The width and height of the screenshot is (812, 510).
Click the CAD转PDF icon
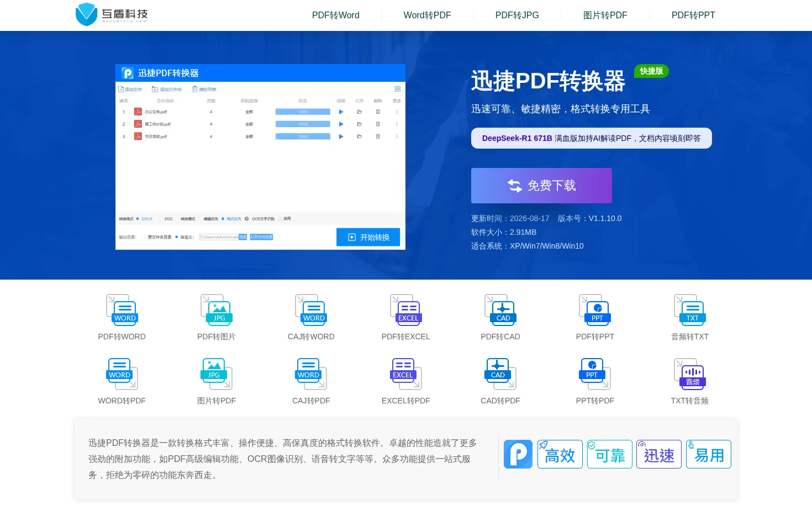point(500,374)
